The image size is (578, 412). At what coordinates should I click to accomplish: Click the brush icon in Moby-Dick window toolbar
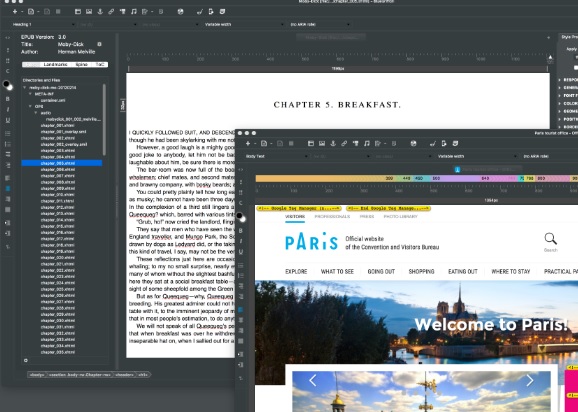point(199,12)
